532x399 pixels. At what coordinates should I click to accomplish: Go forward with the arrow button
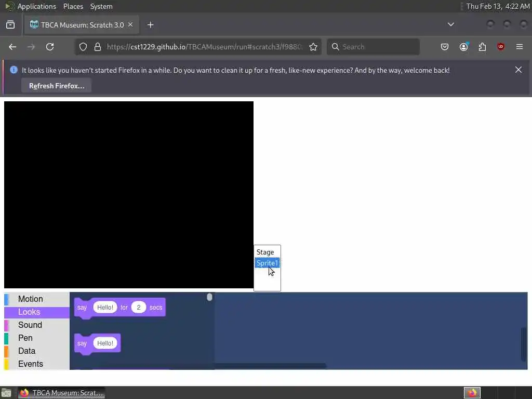[x=31, y=47]
